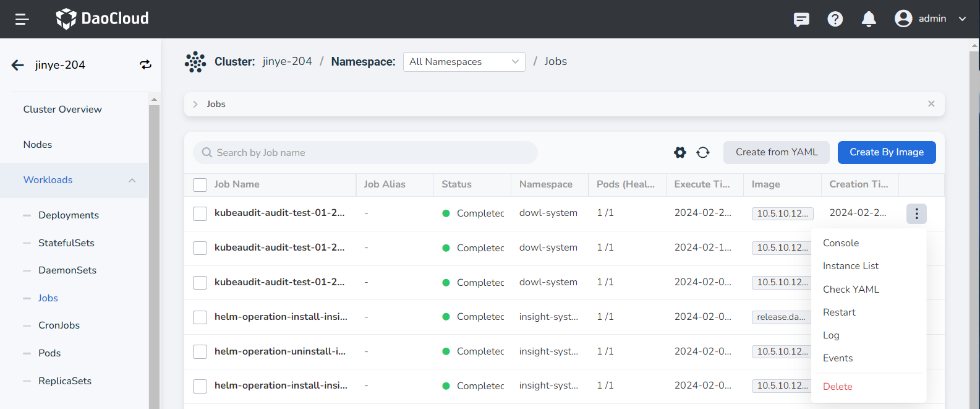Open table column settings gear
Screen dimensions: 980x409
pos(680,153)
